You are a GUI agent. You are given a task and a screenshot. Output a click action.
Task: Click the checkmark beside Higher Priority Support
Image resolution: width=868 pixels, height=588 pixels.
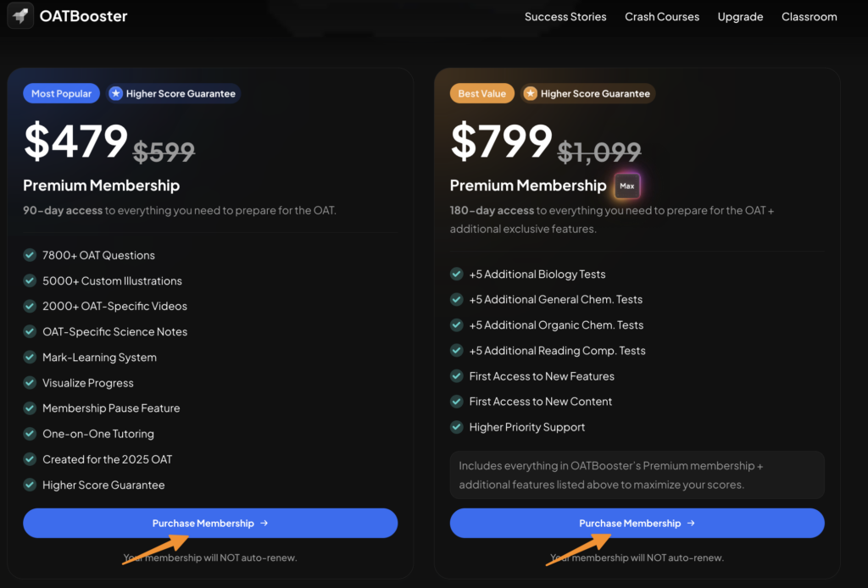click(457, 427)
